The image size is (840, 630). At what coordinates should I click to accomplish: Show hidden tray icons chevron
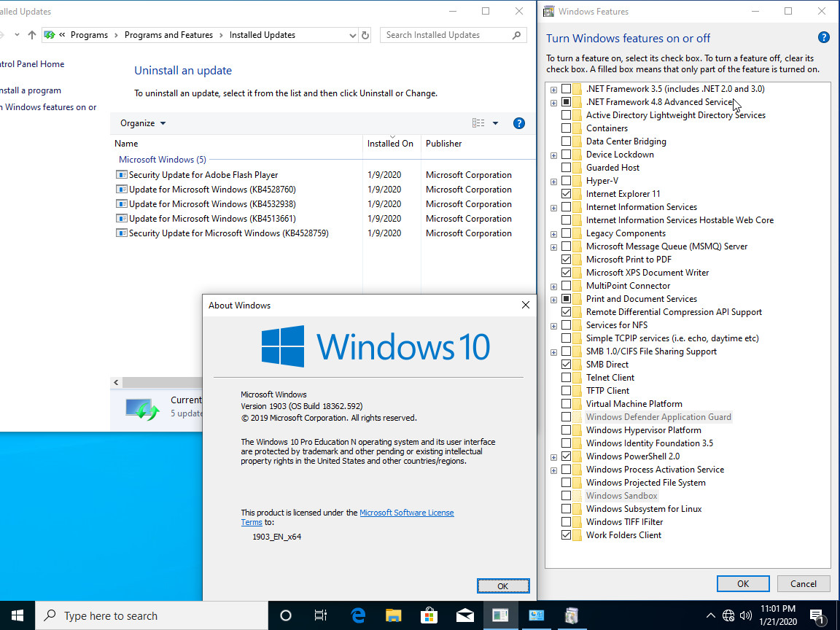point(710,615)
